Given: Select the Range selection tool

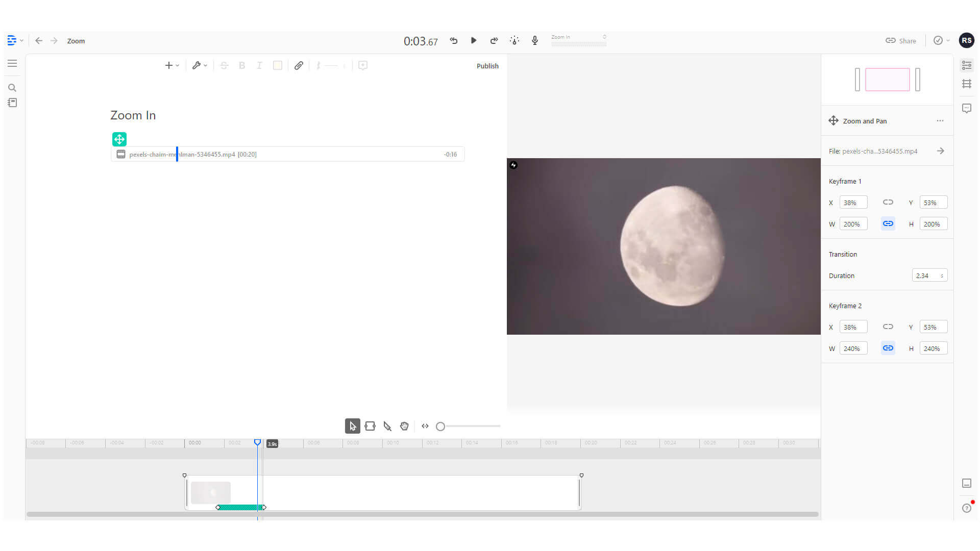Looking at the screenshot, I should point(370,426).
